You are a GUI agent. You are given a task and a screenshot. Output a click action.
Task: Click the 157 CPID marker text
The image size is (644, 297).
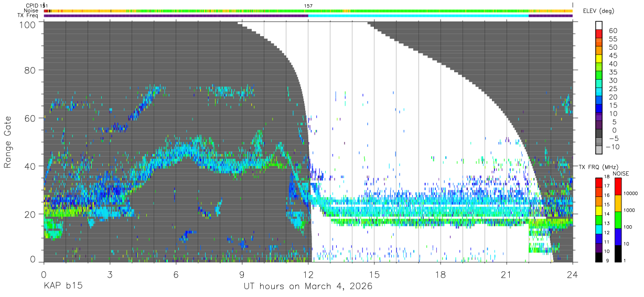click(x=308, y=6)
